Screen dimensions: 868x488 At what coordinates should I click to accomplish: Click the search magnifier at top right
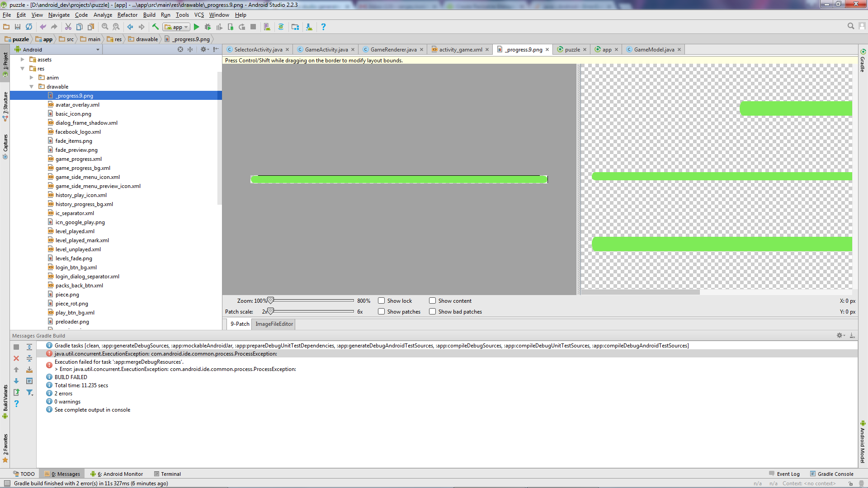(x=851, y=27)
